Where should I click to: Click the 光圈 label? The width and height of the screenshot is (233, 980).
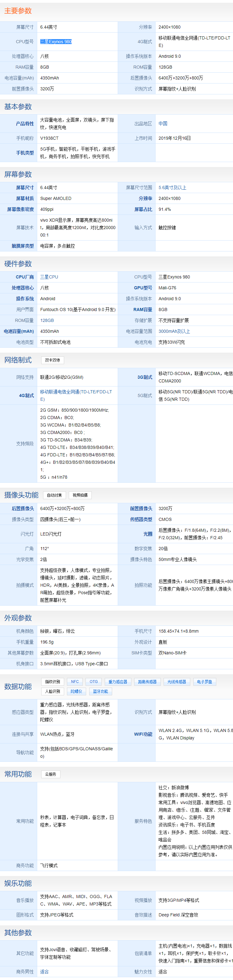tap(147, 534)
